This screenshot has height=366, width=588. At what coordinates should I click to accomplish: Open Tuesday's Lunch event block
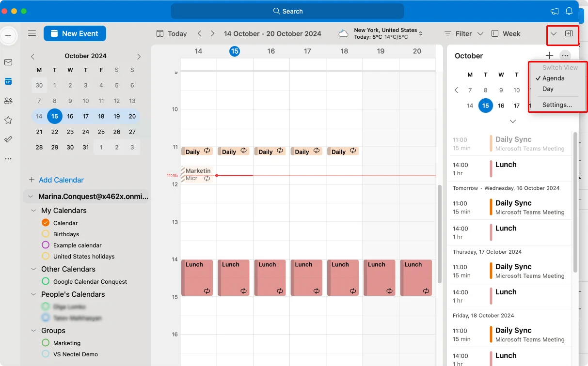[234, 278]
